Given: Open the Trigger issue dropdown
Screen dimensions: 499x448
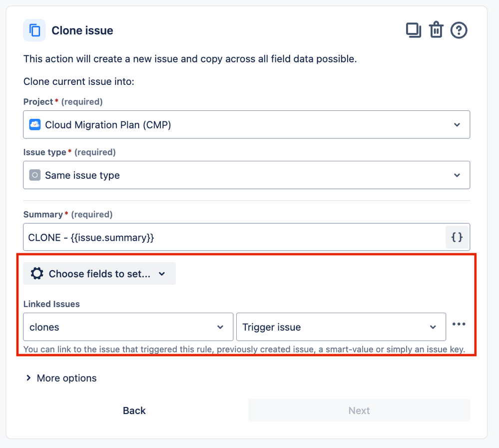Looking at the screenshot, I should (341, 327).
